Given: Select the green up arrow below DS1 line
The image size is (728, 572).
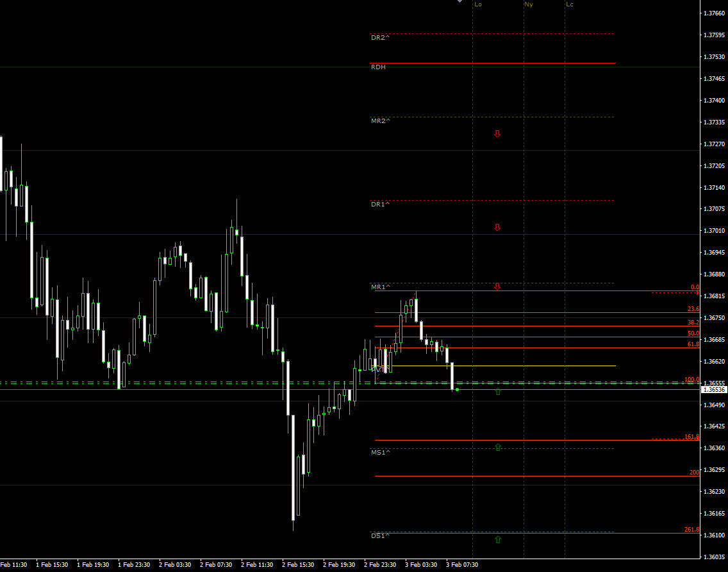Looking at the screenshot, I should [497, 539].
